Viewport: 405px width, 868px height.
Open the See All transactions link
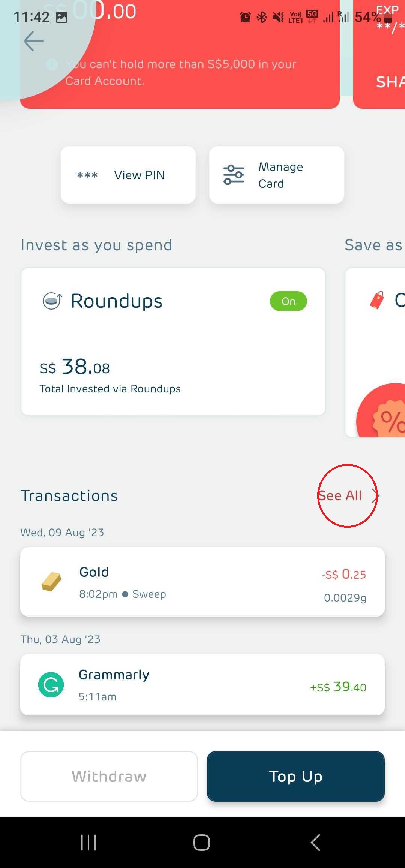pos(340,495)
